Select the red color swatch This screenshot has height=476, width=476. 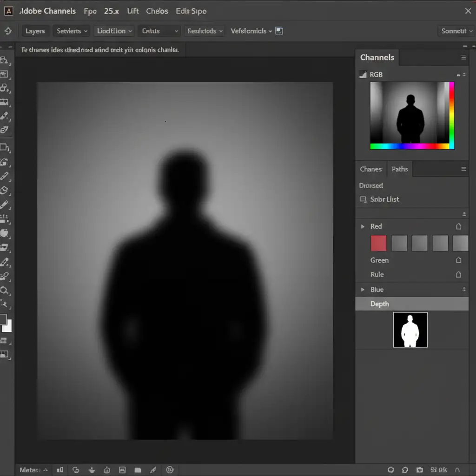pos(378,243)
